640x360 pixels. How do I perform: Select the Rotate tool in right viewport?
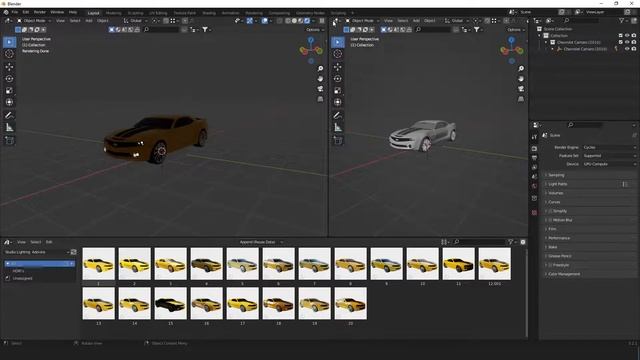tap(338, 78)
